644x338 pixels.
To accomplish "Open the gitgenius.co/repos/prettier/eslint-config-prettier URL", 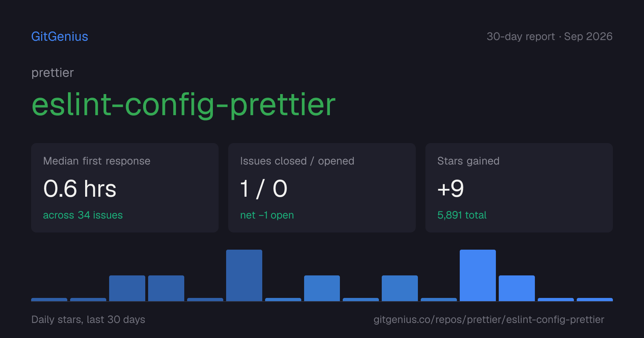I will click(489, 319).
